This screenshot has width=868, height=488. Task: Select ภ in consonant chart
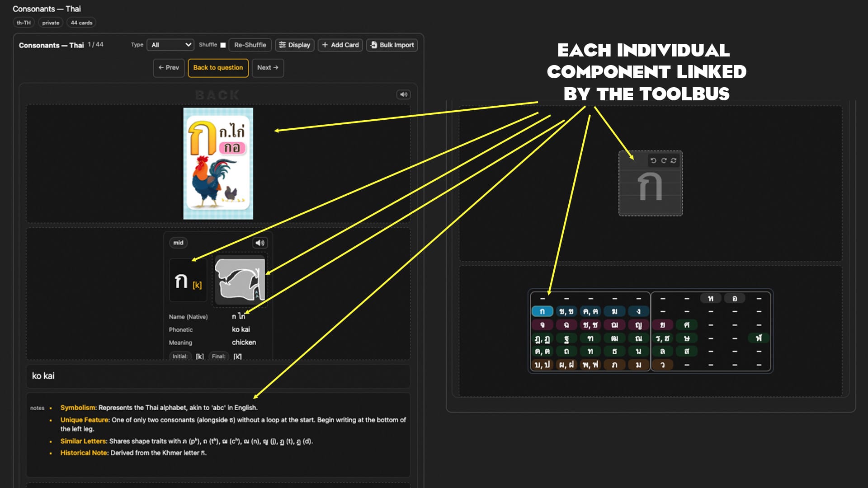pyautogui.click(x=614, y=365)
